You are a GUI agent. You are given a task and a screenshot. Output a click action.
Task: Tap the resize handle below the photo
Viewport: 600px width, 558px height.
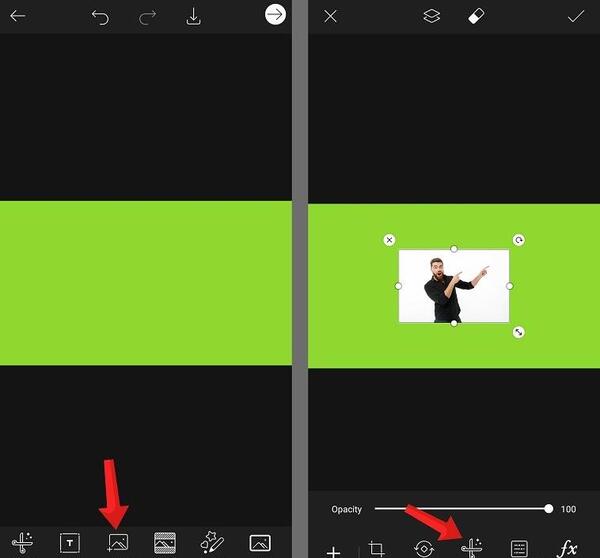[518, 332]
